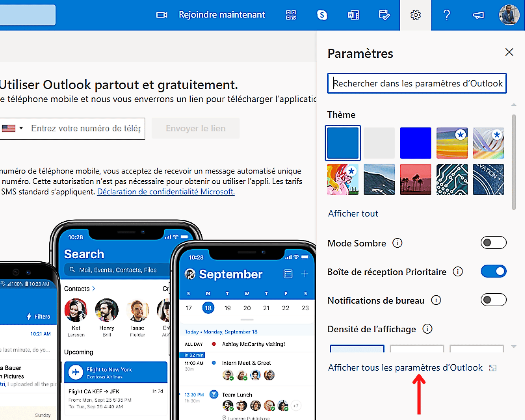This screenshot has height=420, width=525.
Task: Show info for Boîte de réception Prioritaire
Action: tap(458, 272)
